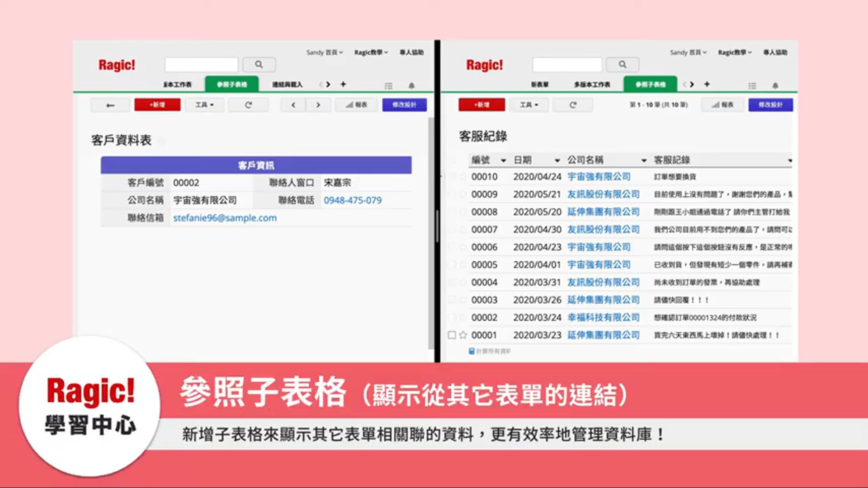This screenshot has height=488, width=868.
Task: Click the search magnifier in left panel
Action: tap(259, 65)
